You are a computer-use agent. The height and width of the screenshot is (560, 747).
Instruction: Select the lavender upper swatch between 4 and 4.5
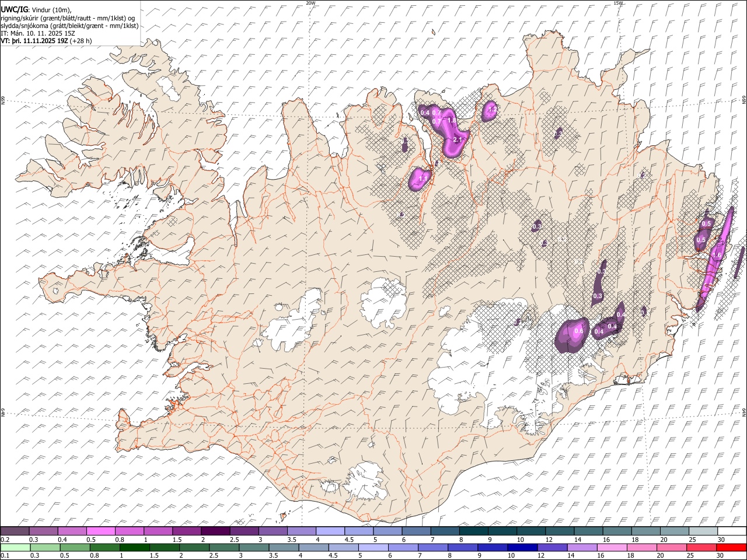[x=330, y=531]
